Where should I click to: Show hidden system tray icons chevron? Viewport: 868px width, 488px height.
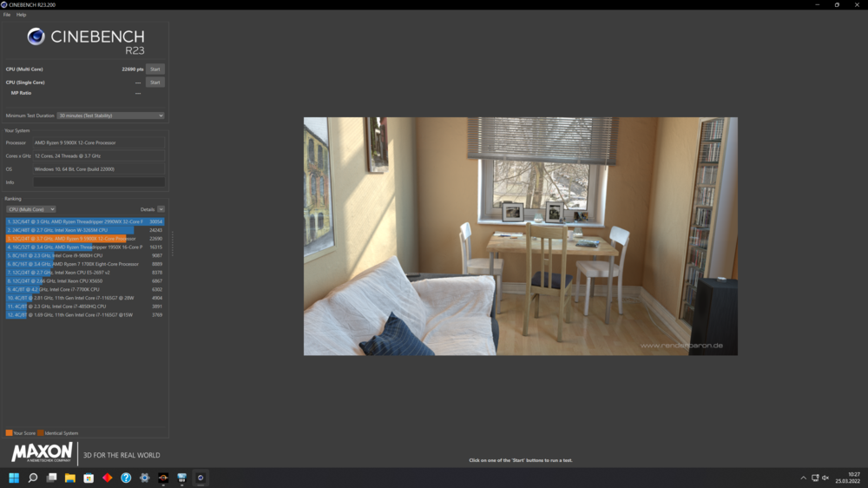pos(803,478)
